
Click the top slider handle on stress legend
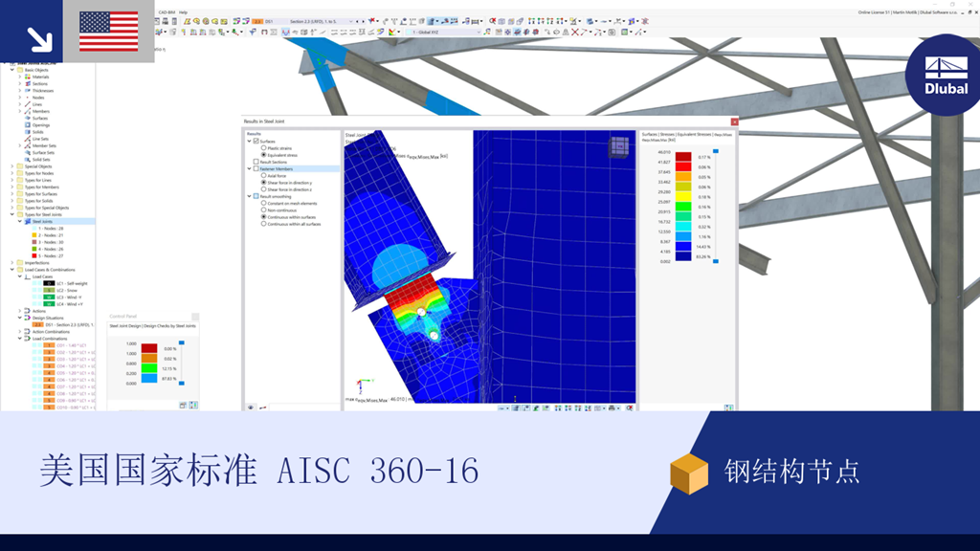click(716, 151)
